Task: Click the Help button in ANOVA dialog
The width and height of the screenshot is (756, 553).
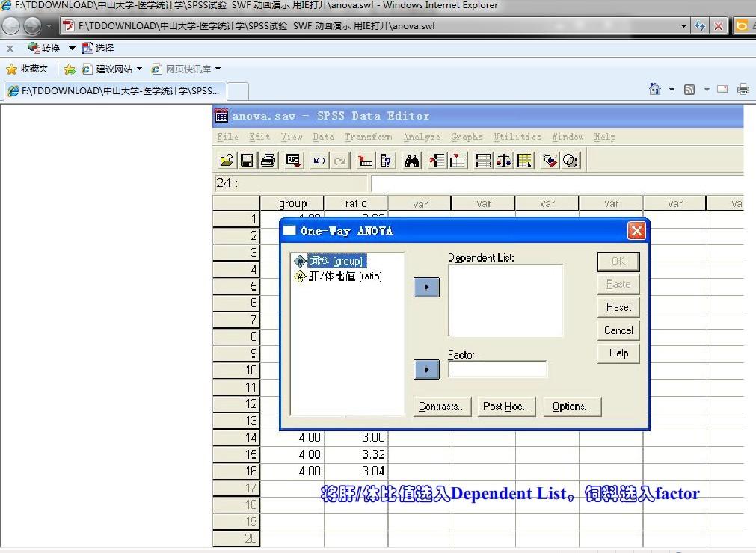Action: click(x=618, y=353)
